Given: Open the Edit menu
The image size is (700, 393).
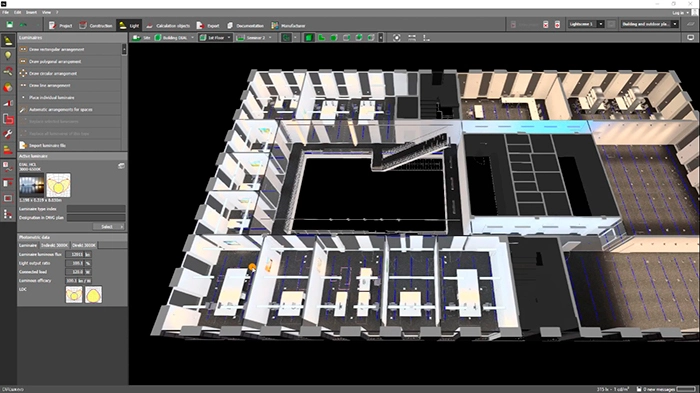Looking at the screenshot, I should (x=17, y=12).
